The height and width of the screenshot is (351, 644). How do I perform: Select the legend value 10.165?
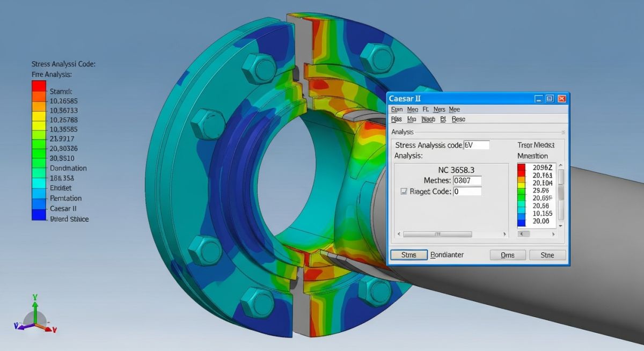pos(542,213)
